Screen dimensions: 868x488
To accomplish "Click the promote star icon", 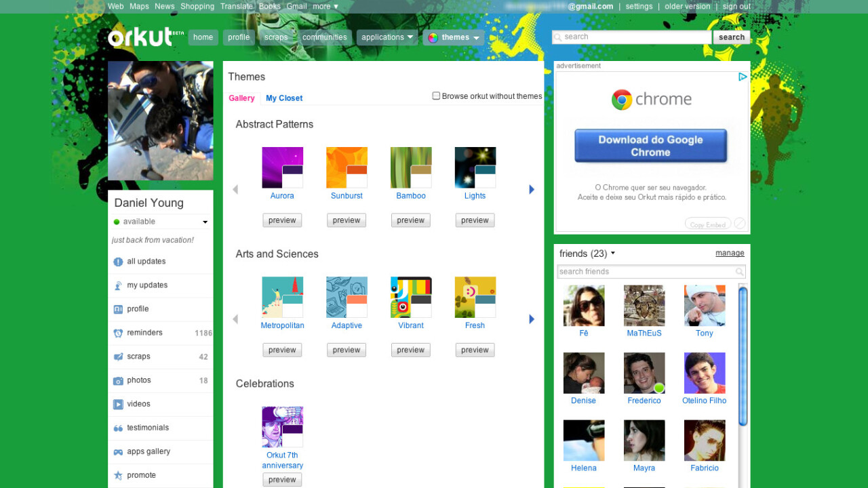I will tap(118, 476).
